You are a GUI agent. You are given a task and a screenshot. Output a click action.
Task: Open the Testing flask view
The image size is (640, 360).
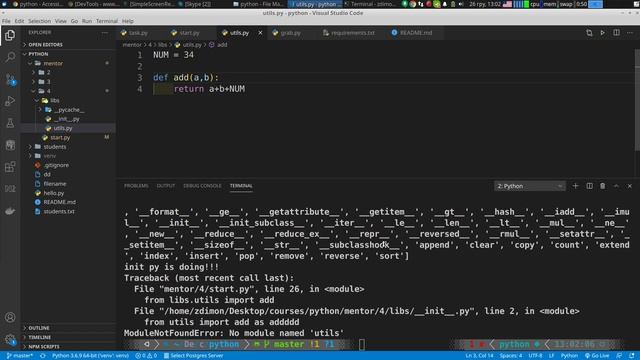point(10,123)
